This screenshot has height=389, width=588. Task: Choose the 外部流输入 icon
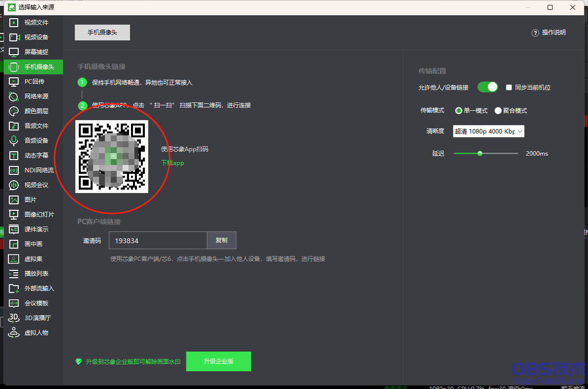click(13, 289)
